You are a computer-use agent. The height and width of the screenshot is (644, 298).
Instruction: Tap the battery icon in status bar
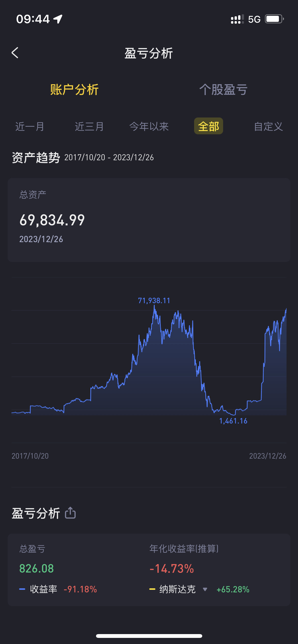[274, 19]
